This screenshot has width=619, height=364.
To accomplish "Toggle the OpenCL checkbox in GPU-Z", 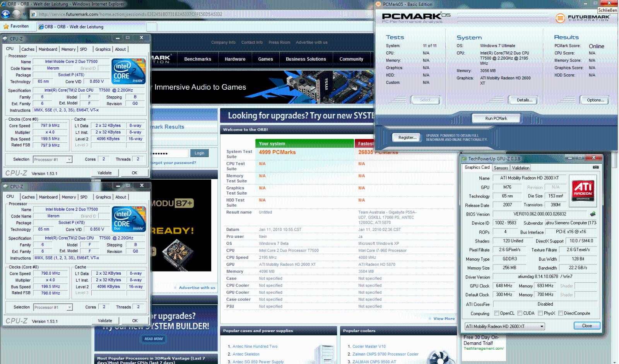I will point(497,313).
